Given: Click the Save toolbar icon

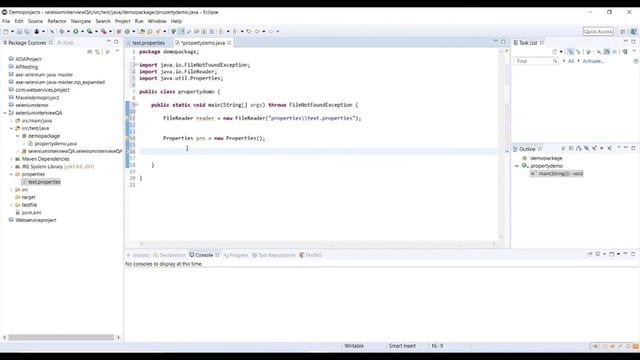Looking at the screenshot, I should pos(19,31).
